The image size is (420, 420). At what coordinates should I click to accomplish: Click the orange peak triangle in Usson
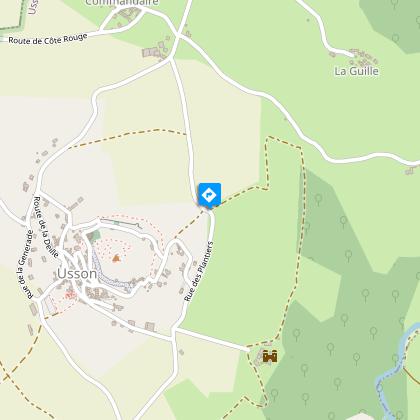pyautogui.click(x=116, y=258)
